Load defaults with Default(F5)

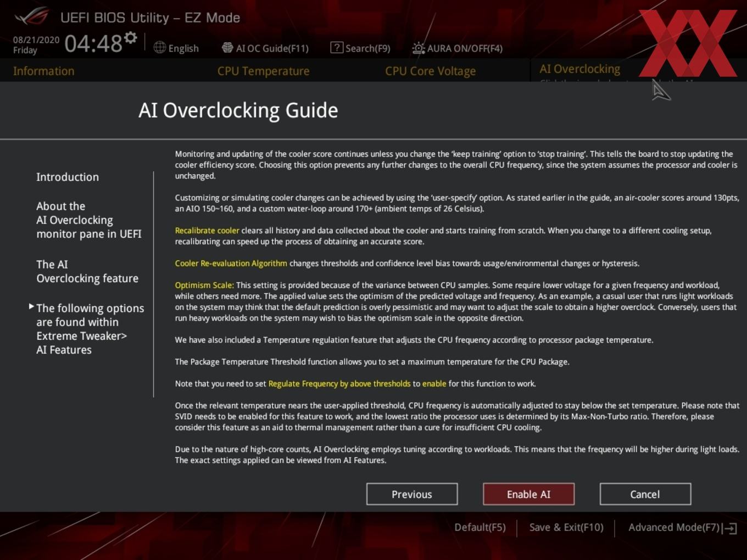[480, 527]
